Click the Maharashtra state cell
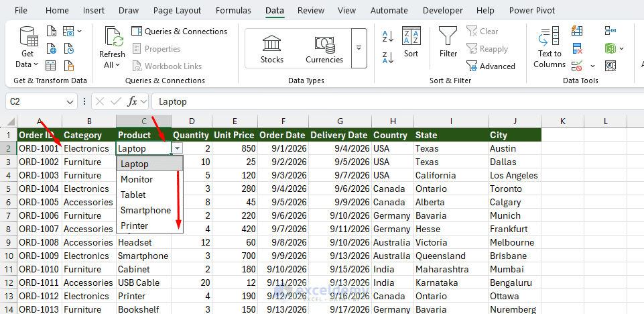Screen dimensions: 644x314 tap(451, 270)
